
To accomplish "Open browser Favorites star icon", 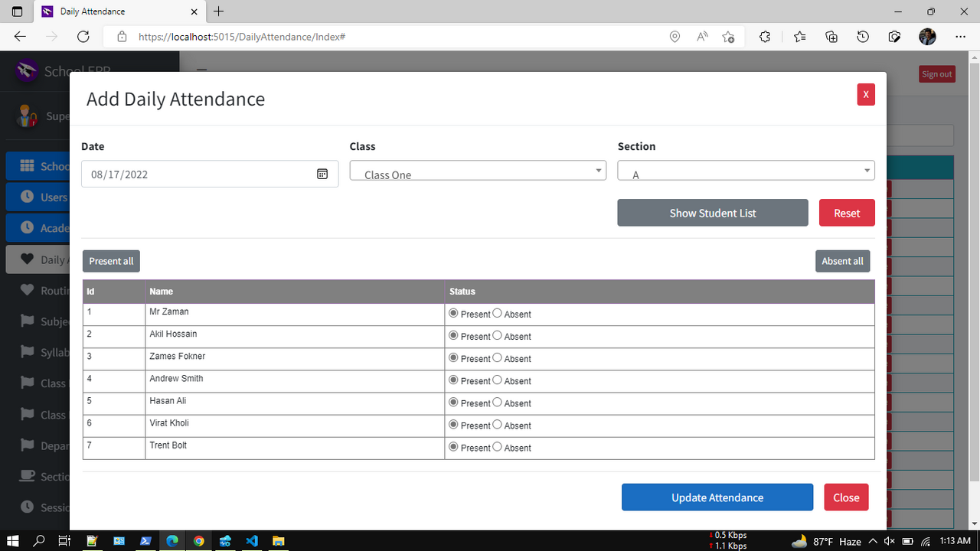I will pyautogui.click(x=799, y=37).
